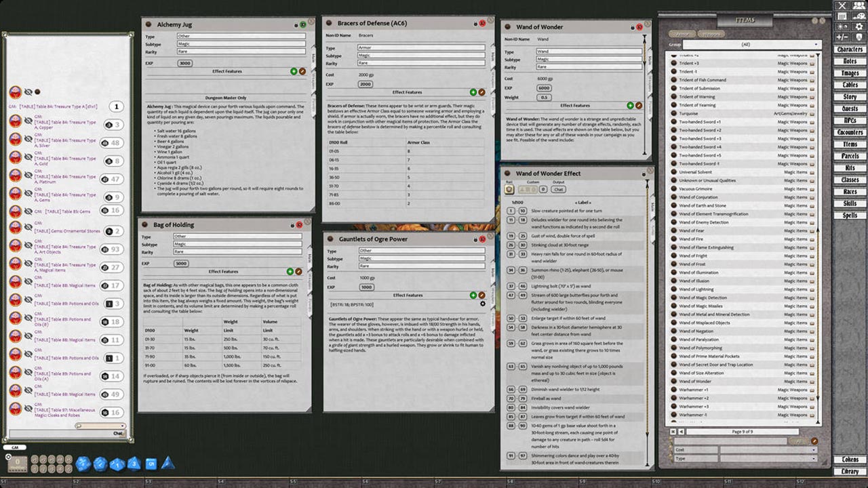This screenshot has width=868, height=488.
Task: Roll the blue d20 die in the dice tray
Action: (83, 464)
